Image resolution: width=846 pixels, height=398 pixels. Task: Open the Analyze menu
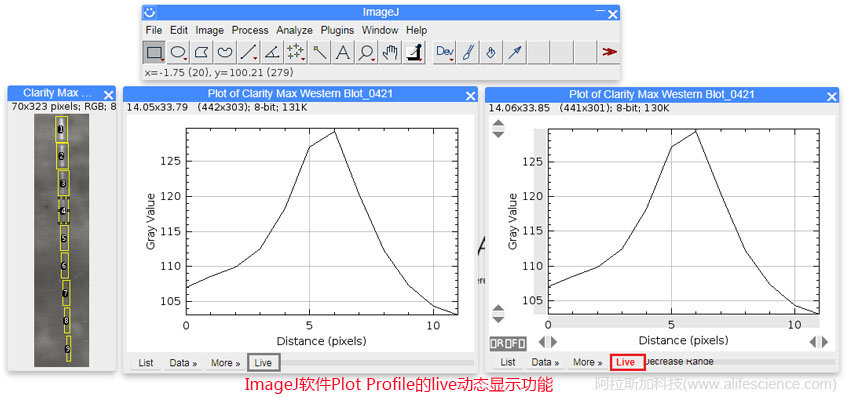coord(295,30)
